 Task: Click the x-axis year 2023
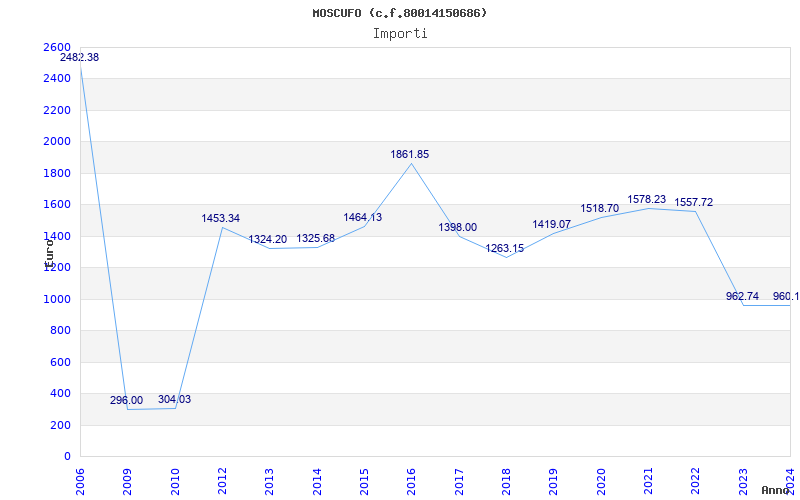coord(743,482)
